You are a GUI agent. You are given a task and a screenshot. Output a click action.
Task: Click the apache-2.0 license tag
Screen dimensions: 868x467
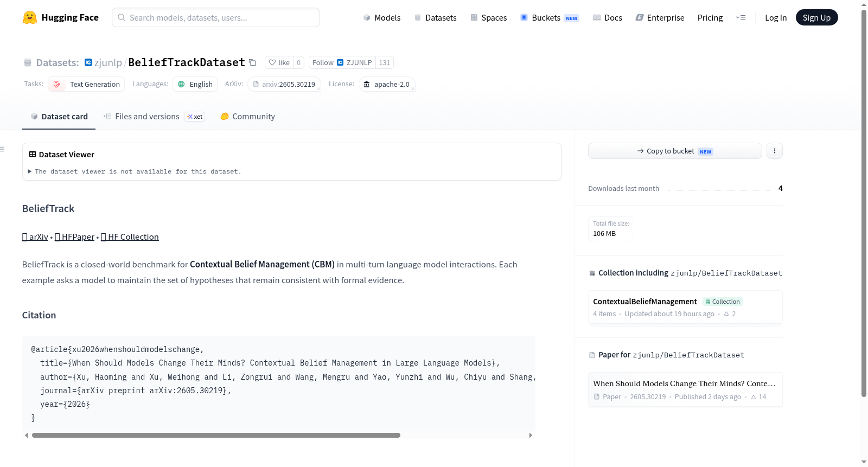(387, 84)
